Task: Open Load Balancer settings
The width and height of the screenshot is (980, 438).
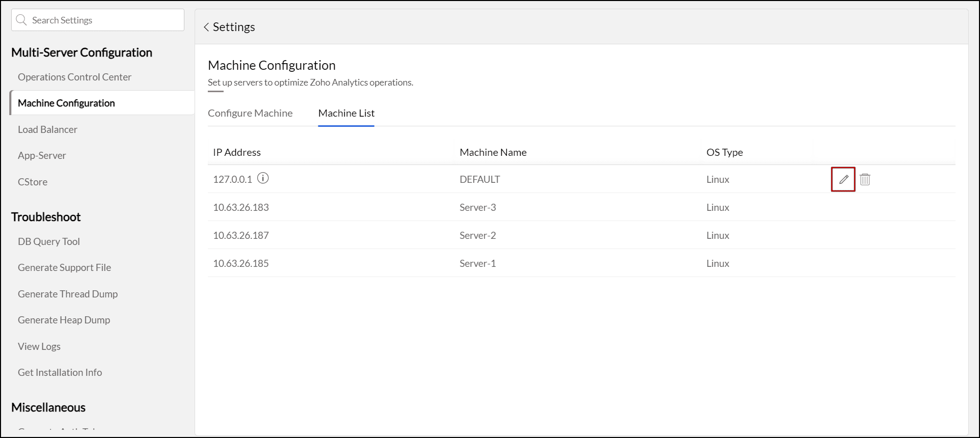Action: (47, 129)
